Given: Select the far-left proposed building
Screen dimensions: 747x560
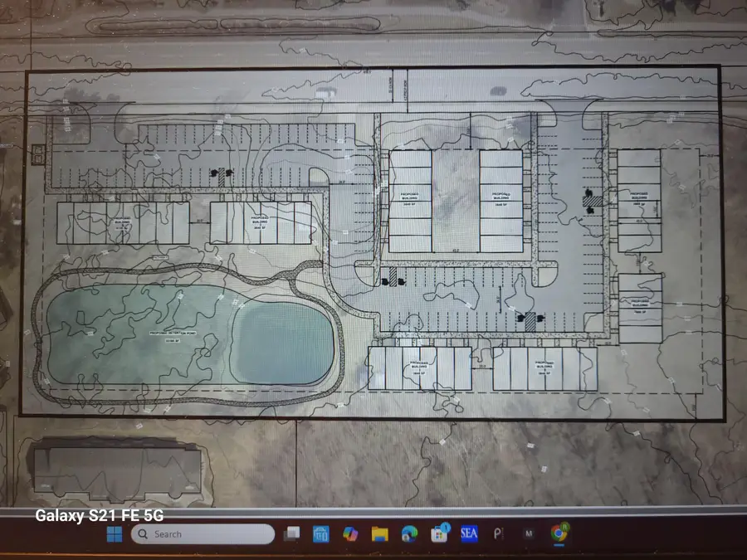Looking at the screenshot, I should [x=123, y=223].
